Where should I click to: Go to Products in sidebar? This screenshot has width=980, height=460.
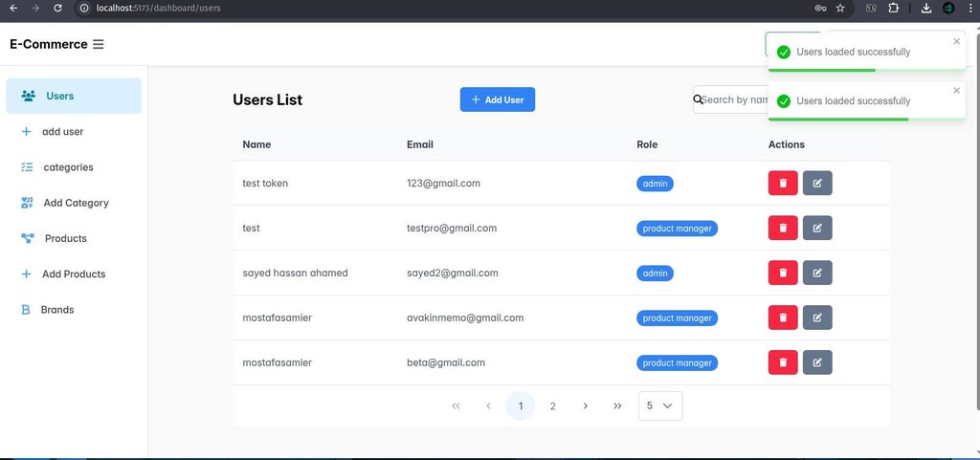click(74, 238)
